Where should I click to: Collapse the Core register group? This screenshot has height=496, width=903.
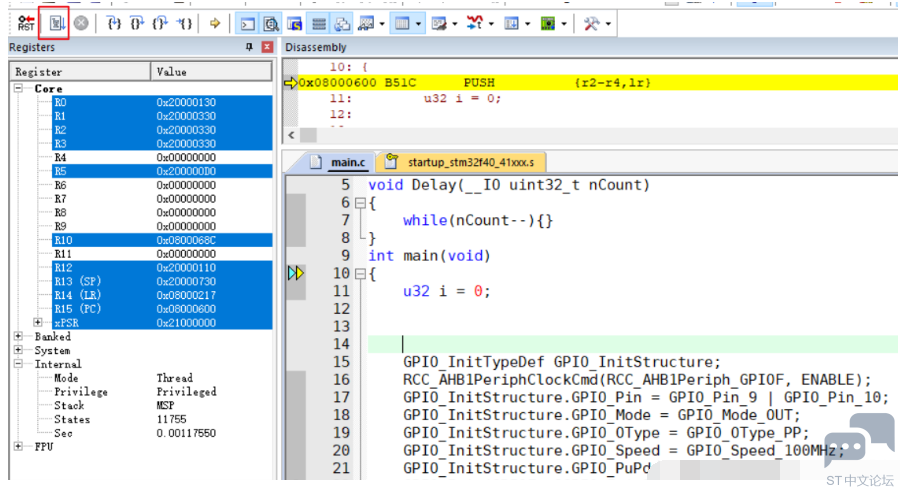tap(18, 88)
